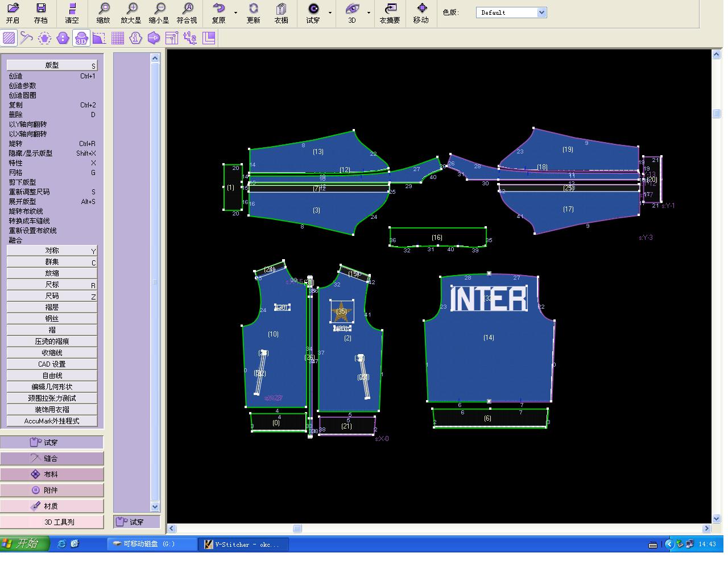
Task: Click the measurement layout icon
Action: click(172, 38)
